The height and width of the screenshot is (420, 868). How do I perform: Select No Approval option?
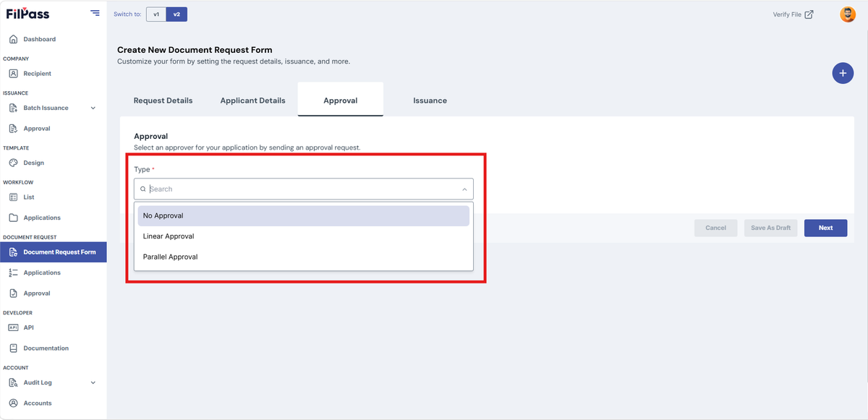304,215
